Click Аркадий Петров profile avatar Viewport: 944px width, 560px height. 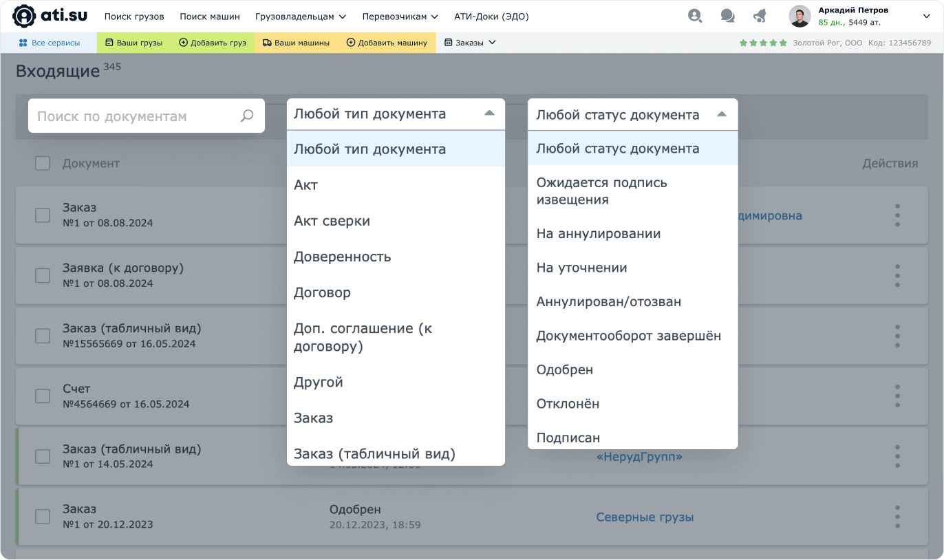pyautogui.click(x=800, y=16)
